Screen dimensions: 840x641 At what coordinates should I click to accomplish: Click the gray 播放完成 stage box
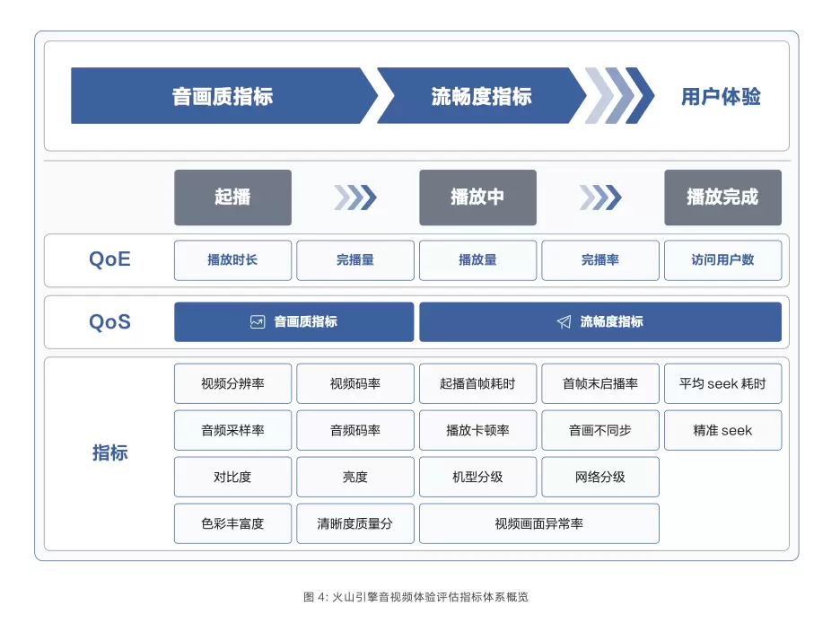(722, 198)
